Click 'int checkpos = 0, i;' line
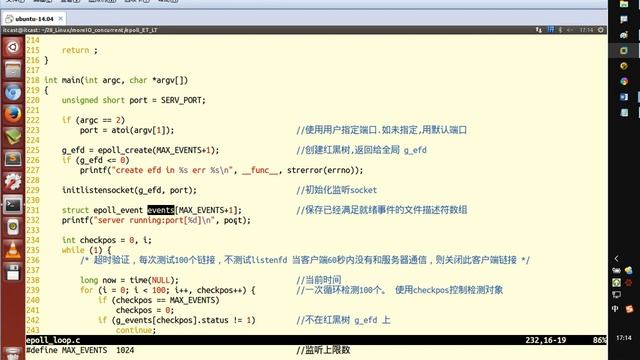Image resolution: width=640 pixels, height=360 pixels. (x=107, y=240)
